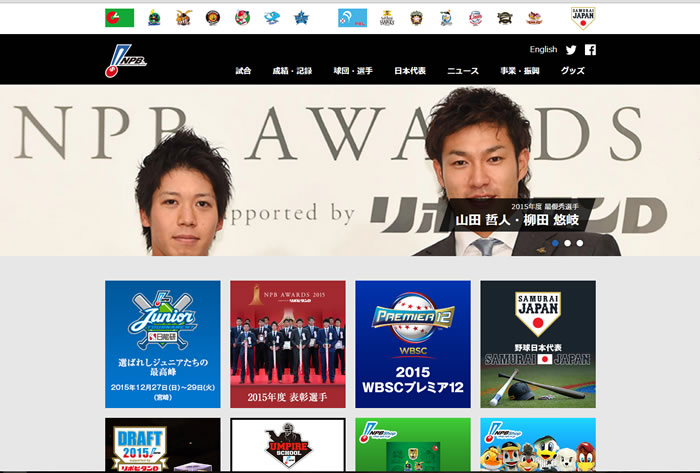
Task: Open the green Central League logo
Action: pyautogui.click(x=119, y=18)
